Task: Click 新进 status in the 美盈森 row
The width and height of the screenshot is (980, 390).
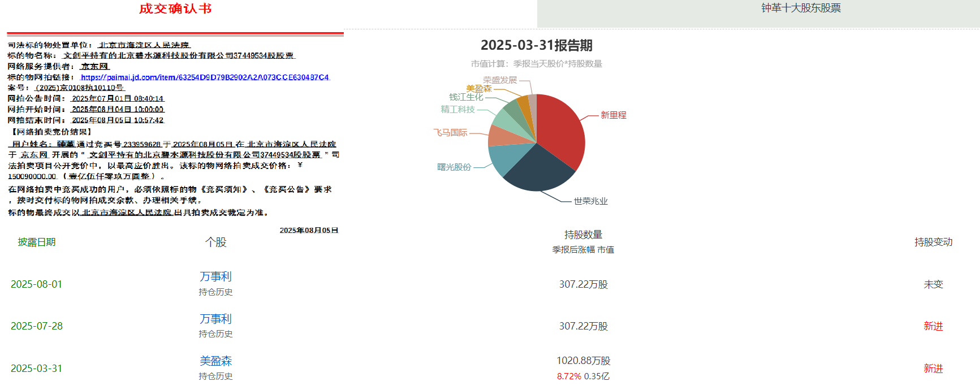Action: 933,369
